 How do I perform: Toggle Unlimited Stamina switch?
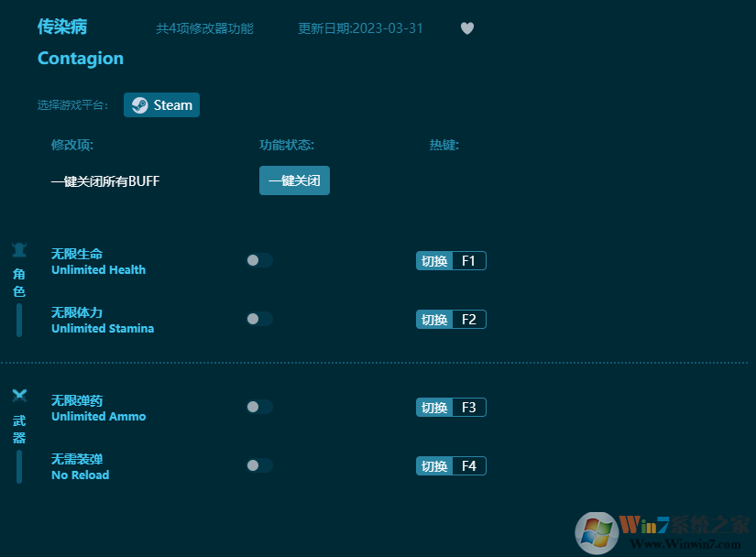tap(259, 319)
